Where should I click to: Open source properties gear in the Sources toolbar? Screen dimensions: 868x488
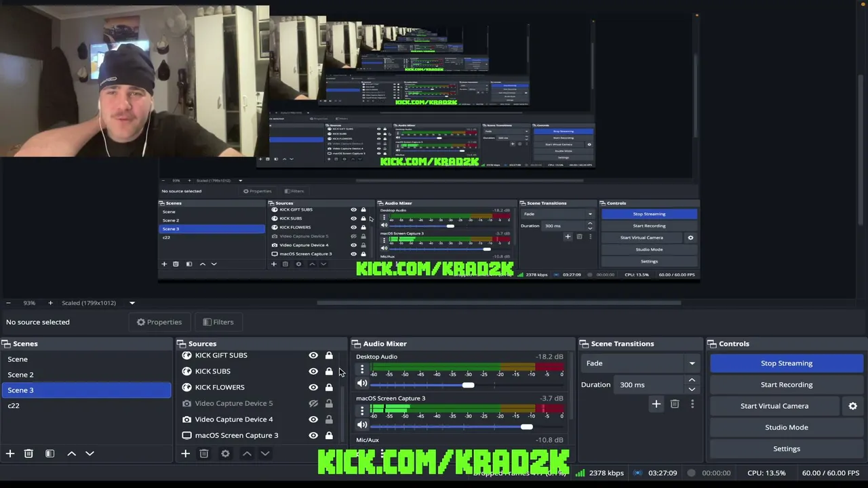pos(225,453)
